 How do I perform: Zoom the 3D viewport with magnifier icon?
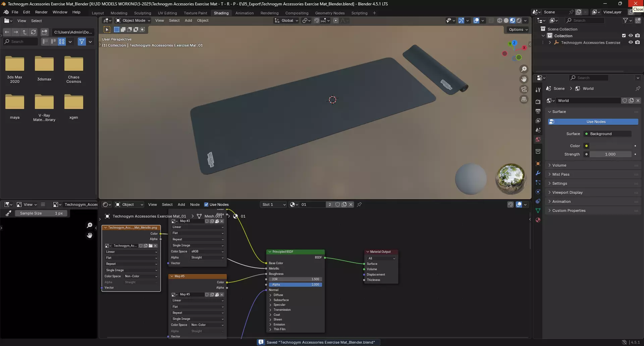(524, 69)
